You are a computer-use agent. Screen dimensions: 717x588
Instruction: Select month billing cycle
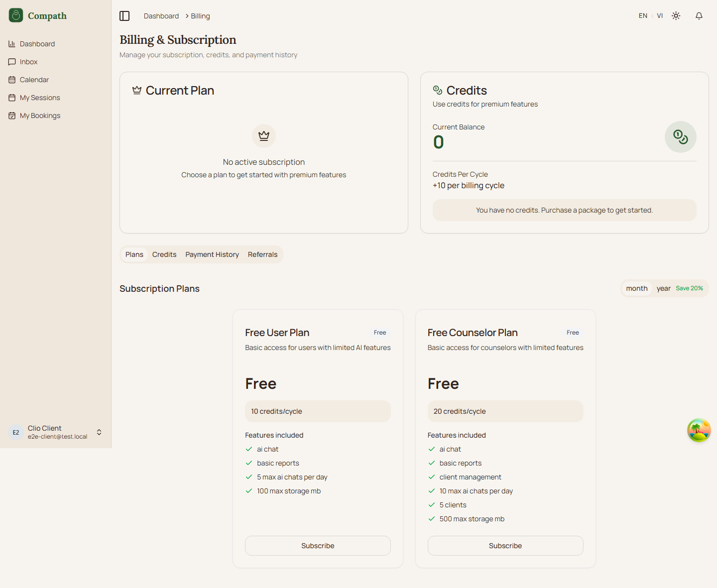[636, 288]
